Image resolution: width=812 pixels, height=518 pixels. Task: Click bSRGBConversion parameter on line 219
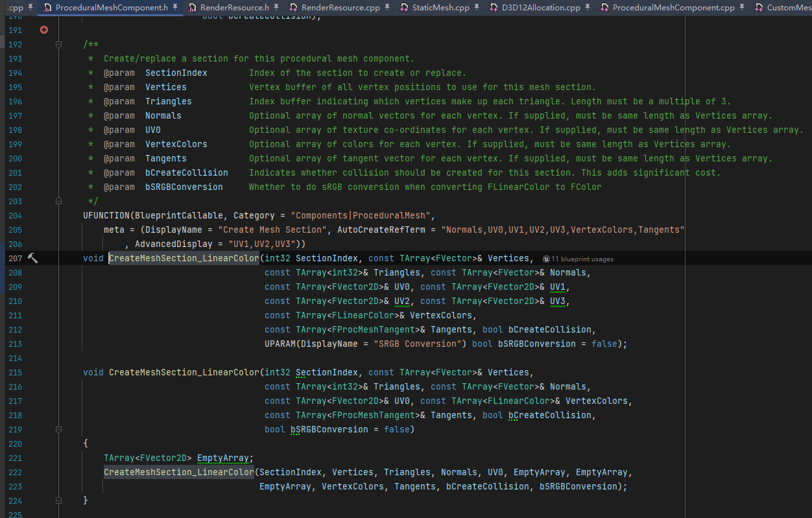coord(329,429)
